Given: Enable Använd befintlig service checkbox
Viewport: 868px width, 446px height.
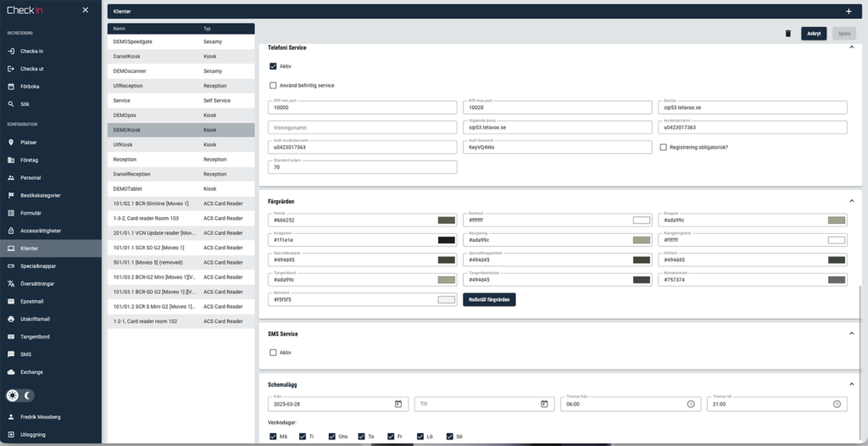Looking at the screenshot, I should pos(273,86).
